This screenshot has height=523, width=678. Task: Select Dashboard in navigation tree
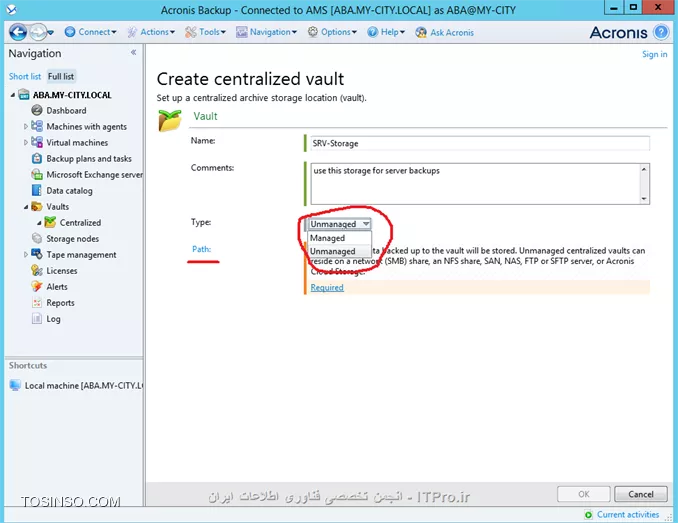[x=66, y=111]
